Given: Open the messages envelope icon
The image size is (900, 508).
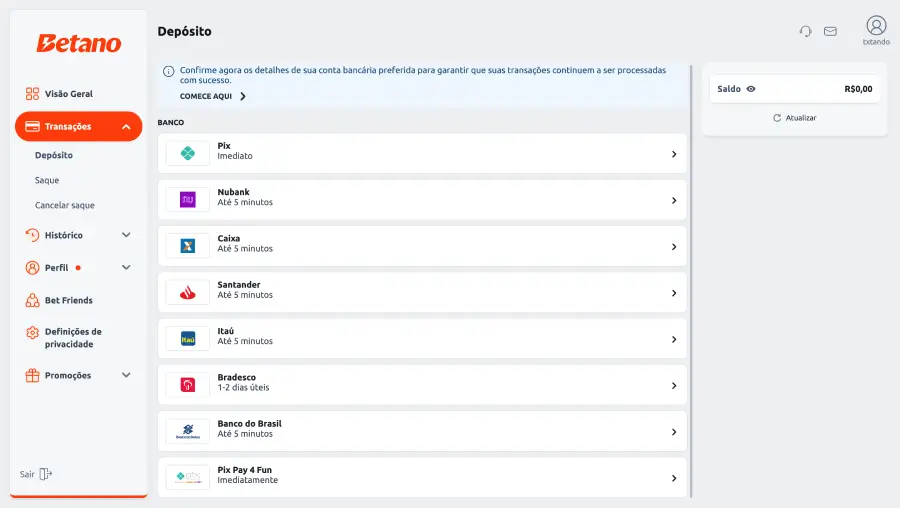Looking at the screenshot, I should (x=830, y=31).
